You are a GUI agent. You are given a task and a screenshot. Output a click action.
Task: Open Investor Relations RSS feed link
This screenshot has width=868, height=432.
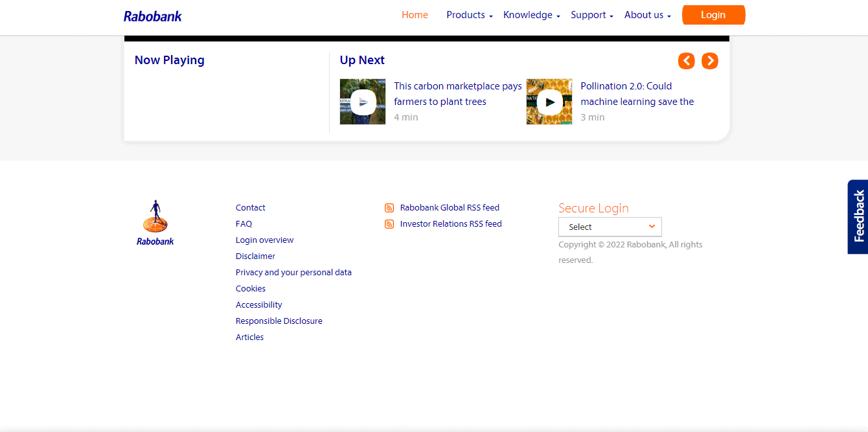(451, 224)
